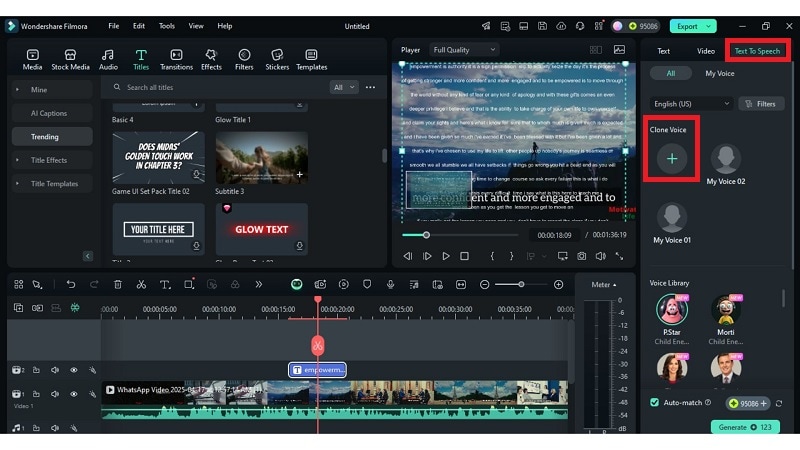Zoom out the timeline with minus icon

pyautogui.click(x=484, y=284)
